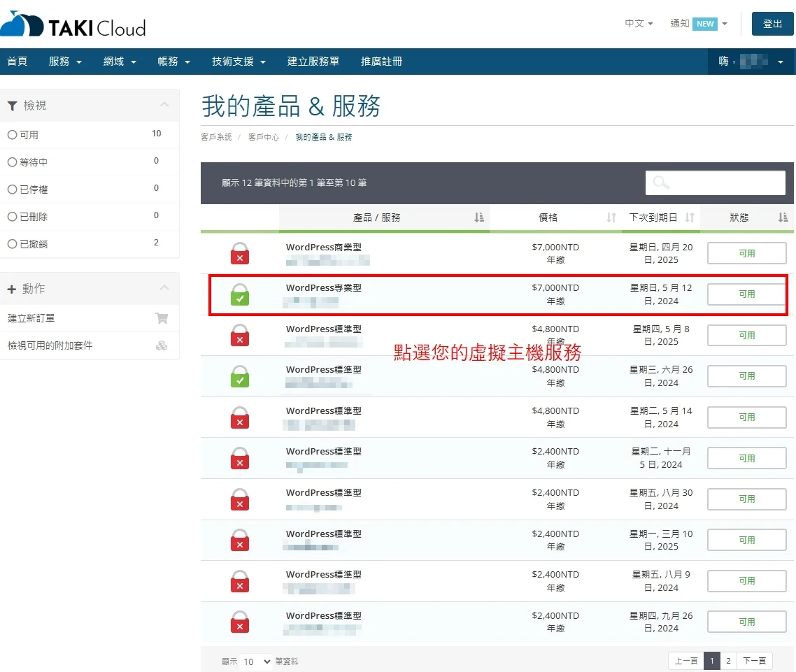796x672 pixels.
Task: Open 建立服務單 in the navigation bar
Action: click(x=313, y=62)
